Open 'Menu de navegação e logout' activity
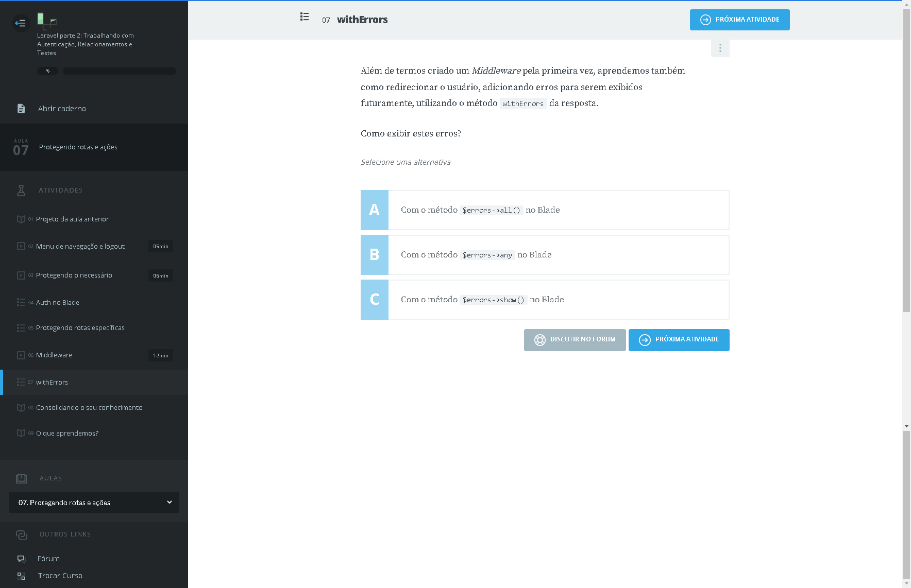The image size is (911, 588). point(80,247)
